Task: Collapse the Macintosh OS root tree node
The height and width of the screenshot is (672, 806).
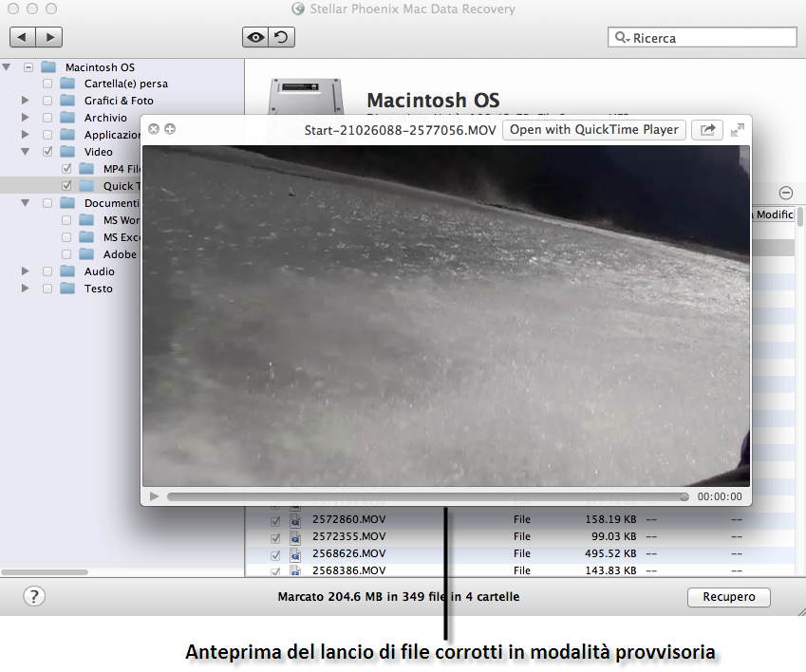Action: [7, 66]
